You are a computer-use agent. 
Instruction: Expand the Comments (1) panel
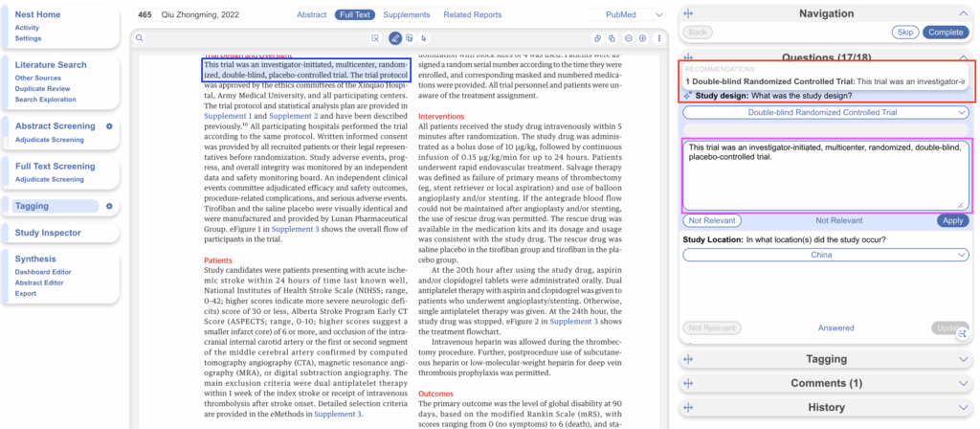pos(824,383)
